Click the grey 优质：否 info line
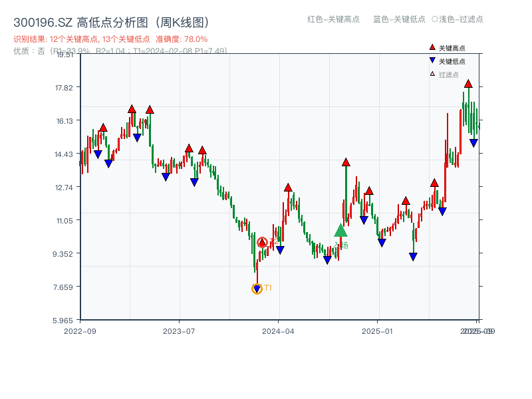 120,51
